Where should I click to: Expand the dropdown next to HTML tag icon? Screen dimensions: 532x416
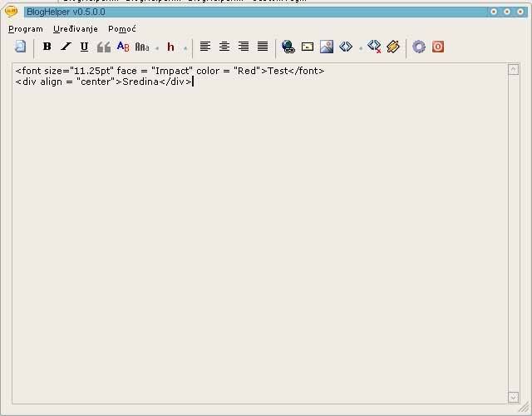360,48
